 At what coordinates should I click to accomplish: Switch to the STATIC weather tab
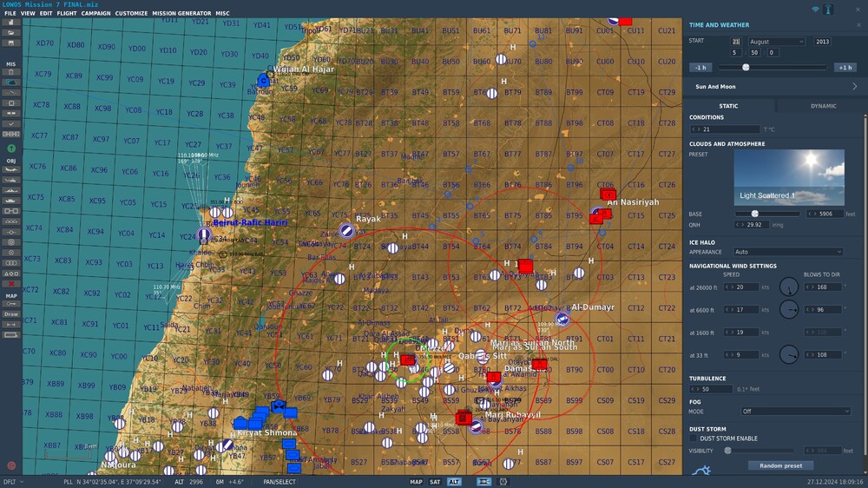click(x=728, y=106)
